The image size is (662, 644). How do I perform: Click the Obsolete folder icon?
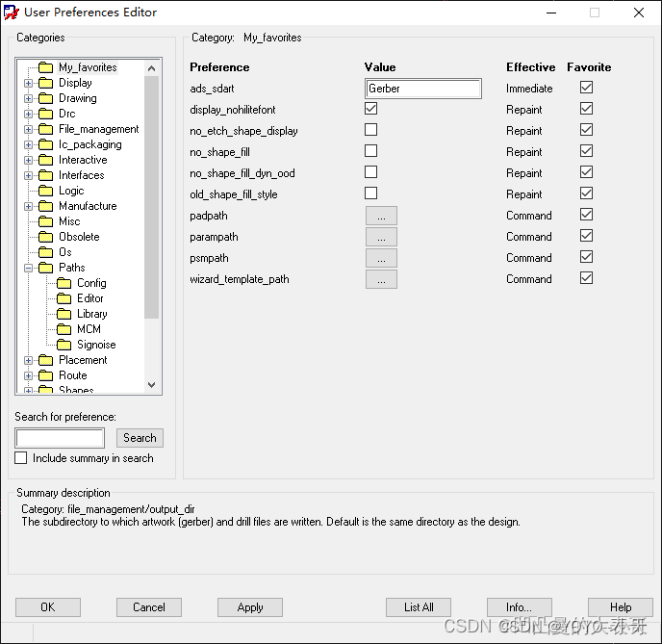tap(45, 237)
